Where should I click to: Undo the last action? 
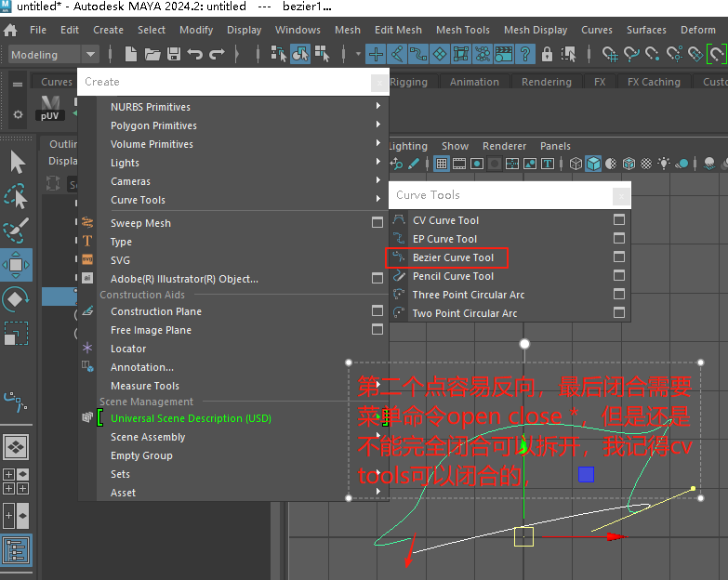pos(195,54)
